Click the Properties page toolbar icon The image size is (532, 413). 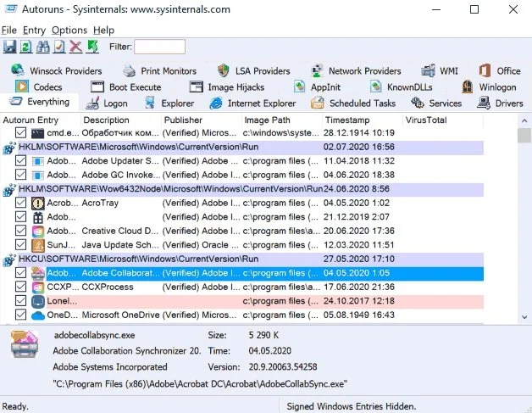tap(59, 47)
